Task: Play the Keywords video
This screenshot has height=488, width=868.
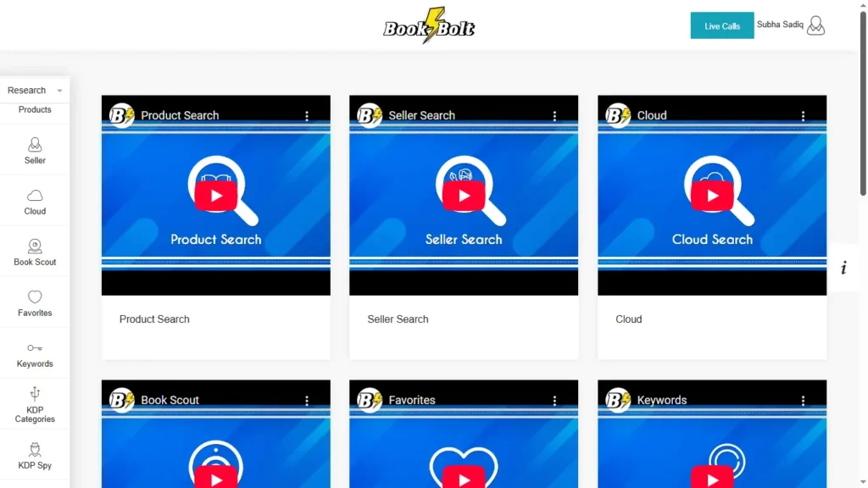Action: (x=712, y=478)
